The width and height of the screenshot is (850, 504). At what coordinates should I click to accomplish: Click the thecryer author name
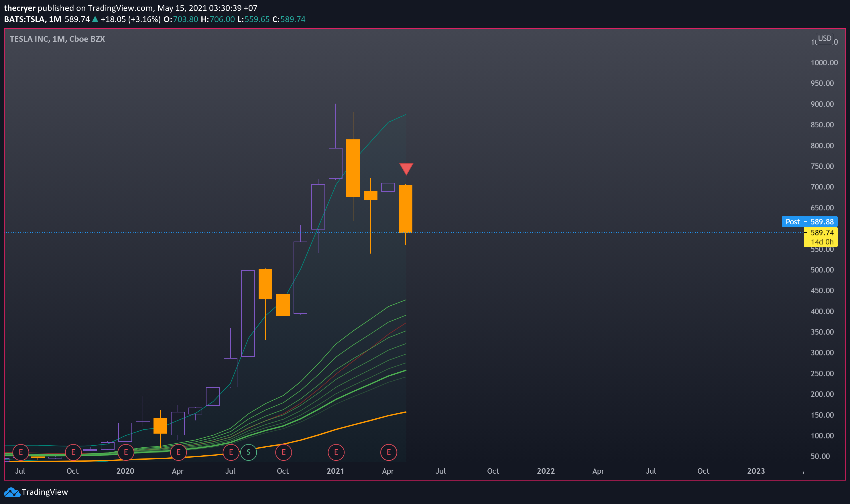click(x=20, y=8)
